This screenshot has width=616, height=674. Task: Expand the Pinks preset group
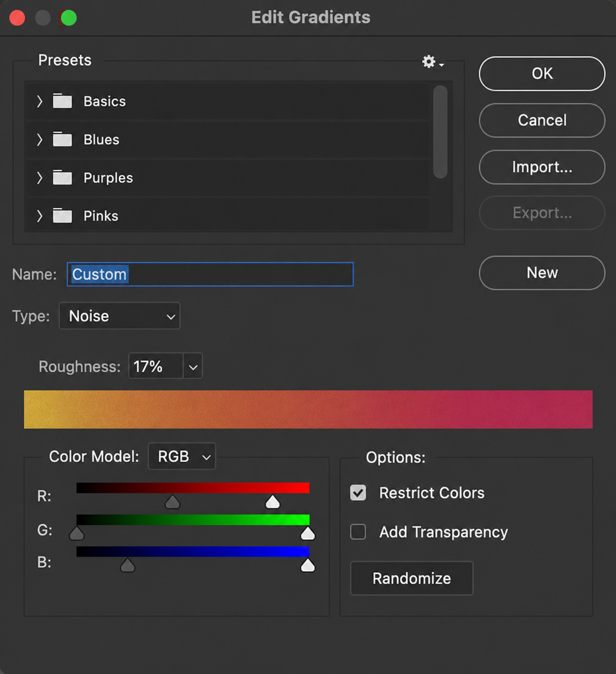tap(40, 216)
